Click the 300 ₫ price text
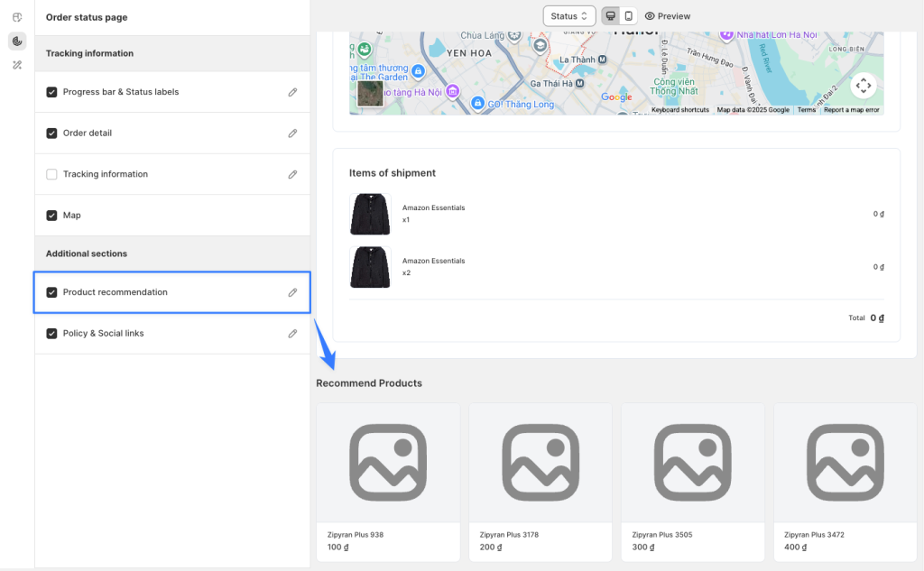This screenshot has height=571, width=924. tap(642, 548)
